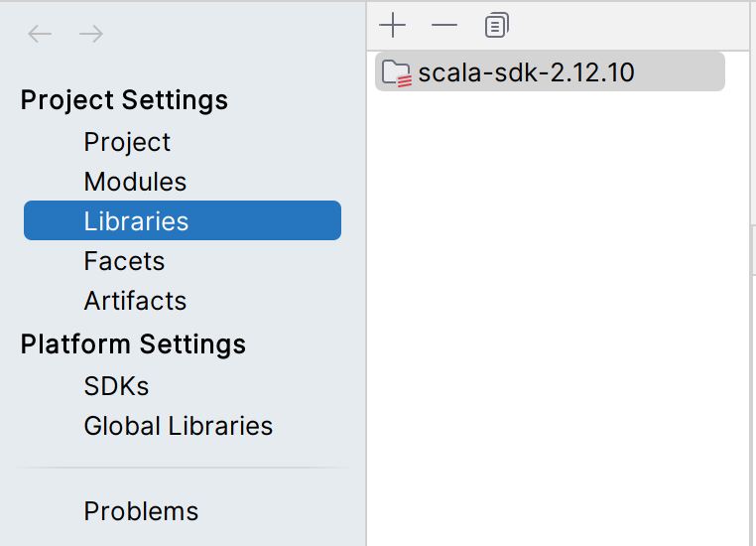Viewport: 756px width, 546px height.
Task: Click the scala-sdk library folder icon
Action: tap(397, 72)
